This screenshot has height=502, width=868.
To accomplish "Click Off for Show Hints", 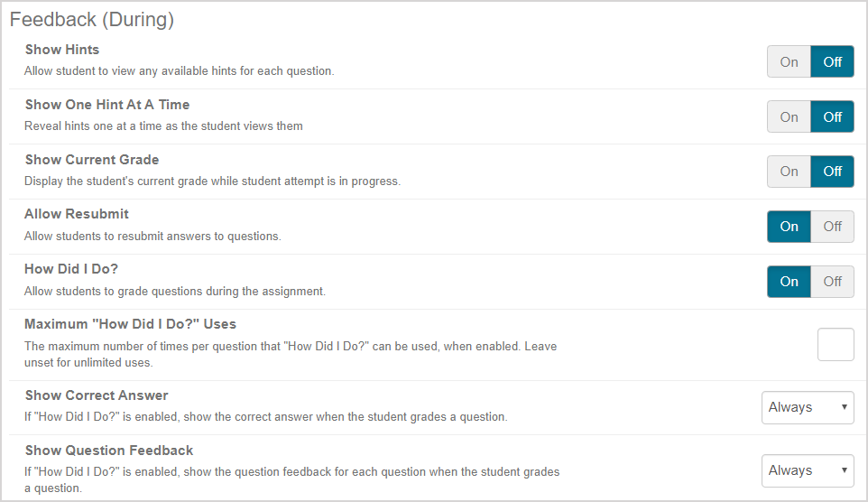I will click(x=832, y=61).
